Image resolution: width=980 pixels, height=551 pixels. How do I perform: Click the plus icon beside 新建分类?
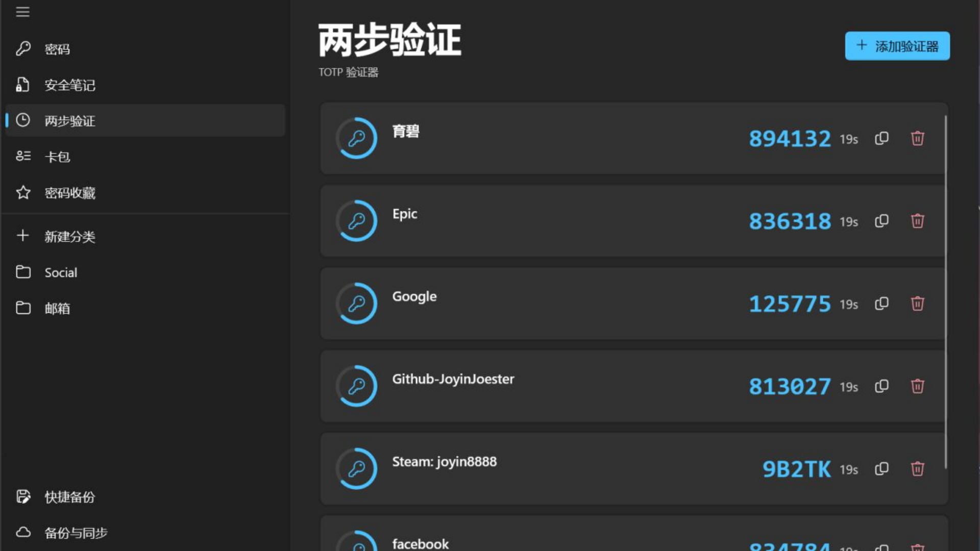tap(22, 235)
